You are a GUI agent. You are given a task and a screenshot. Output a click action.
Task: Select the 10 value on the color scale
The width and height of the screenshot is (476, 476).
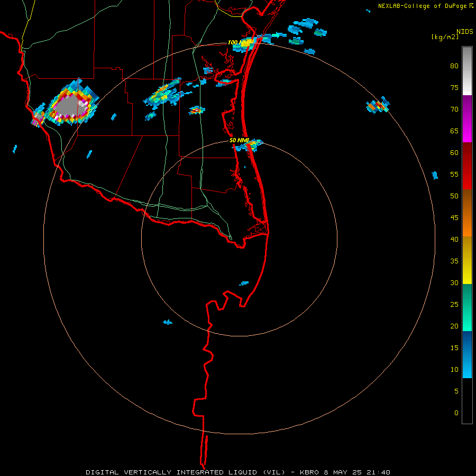coord(454,370)
